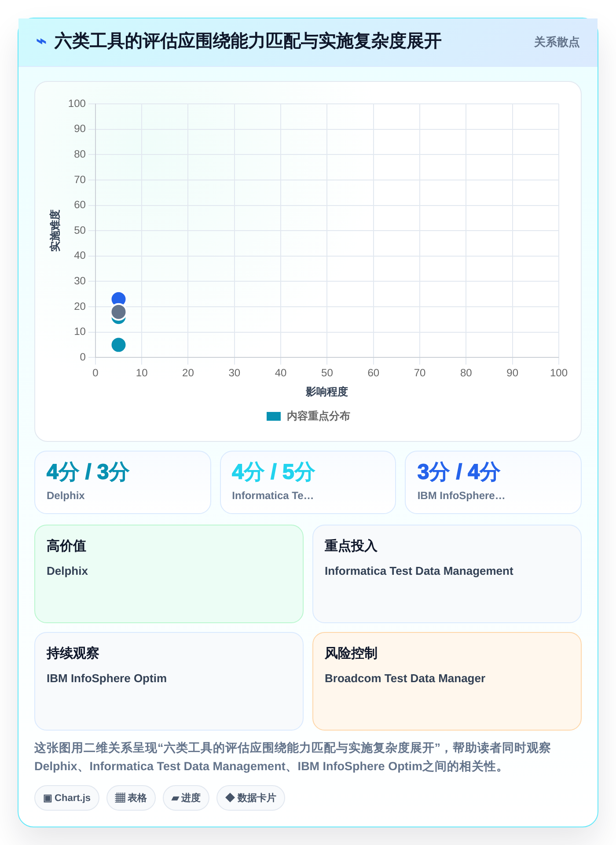The width and height of the screenshot is (616, 845).
Task: Click Delphix text in 高价值 card
Action: [x=67, y=571]
